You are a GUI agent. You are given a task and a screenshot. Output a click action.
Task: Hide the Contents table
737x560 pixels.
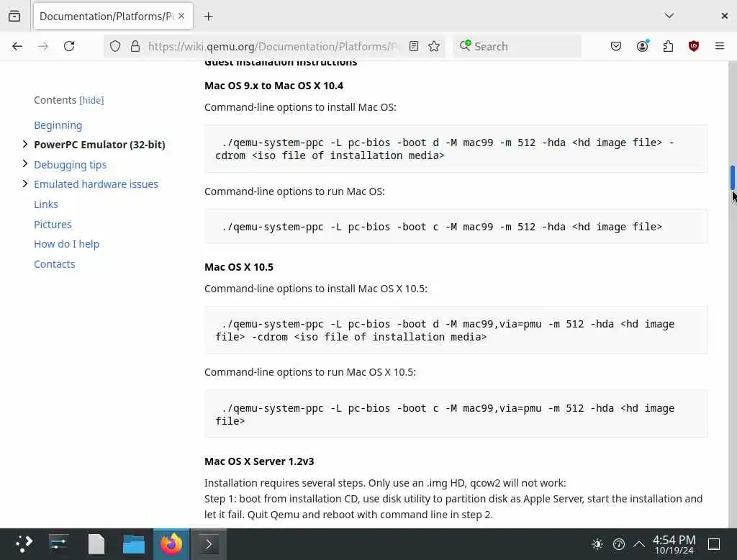pos(91,100)
